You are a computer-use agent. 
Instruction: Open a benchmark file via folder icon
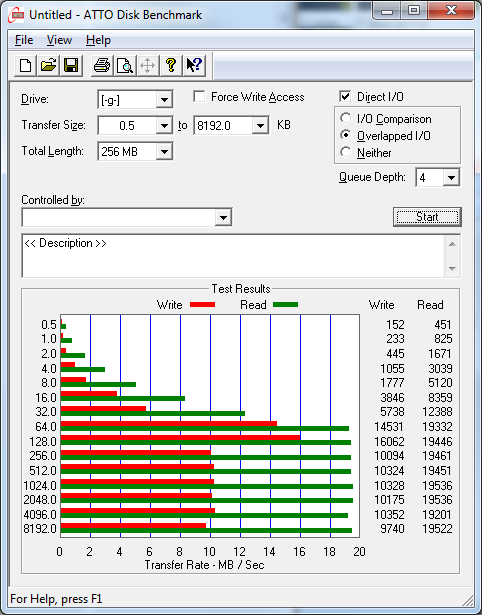(x=48, y=65)
